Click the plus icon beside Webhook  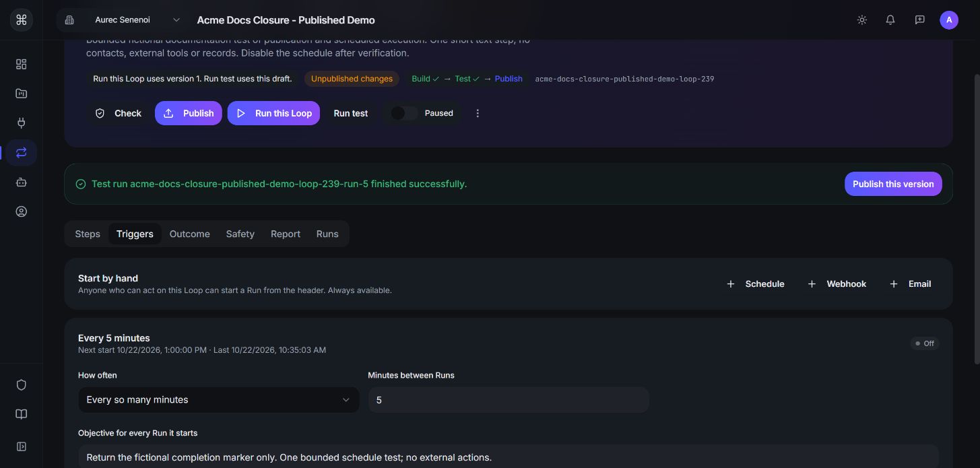(x=812, y=284)
